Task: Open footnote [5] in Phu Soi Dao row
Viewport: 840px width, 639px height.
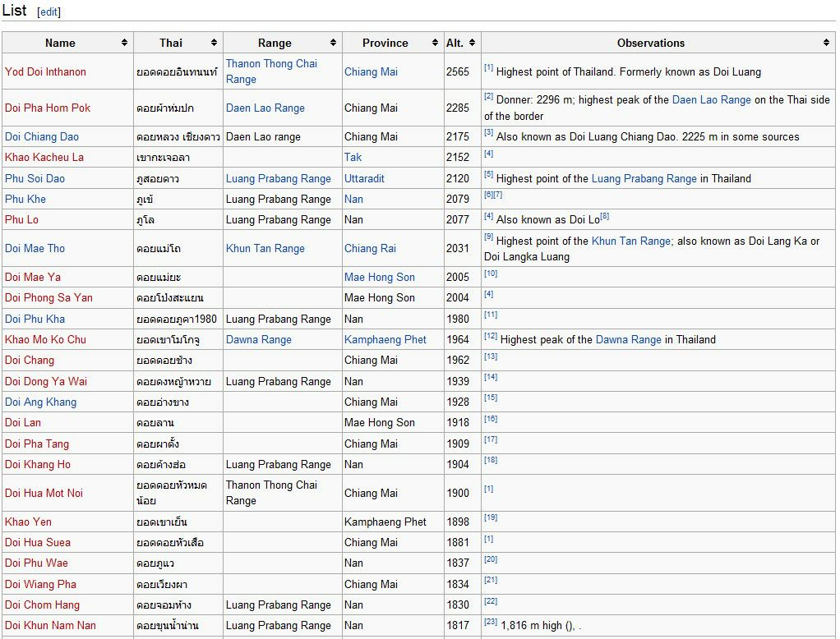Action: tap(488, 174)
